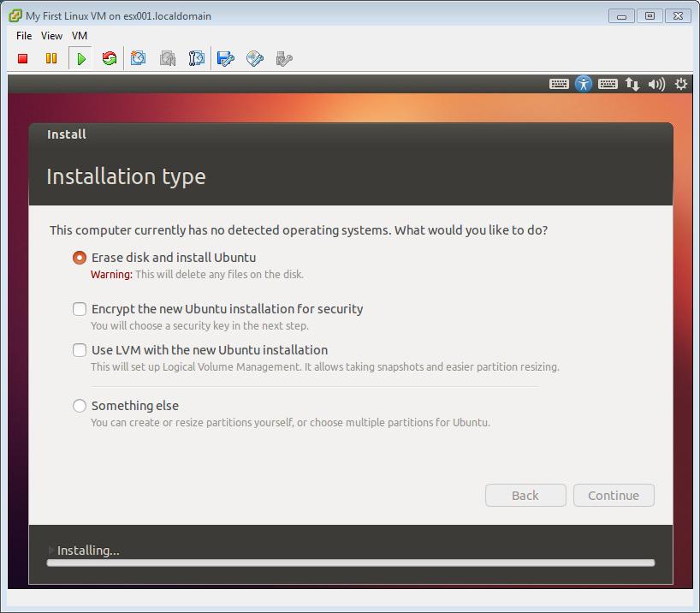Open the Snapshot Manager toolbar icon
This screenshot has width=700, height=613.
(x=197, y=58)
